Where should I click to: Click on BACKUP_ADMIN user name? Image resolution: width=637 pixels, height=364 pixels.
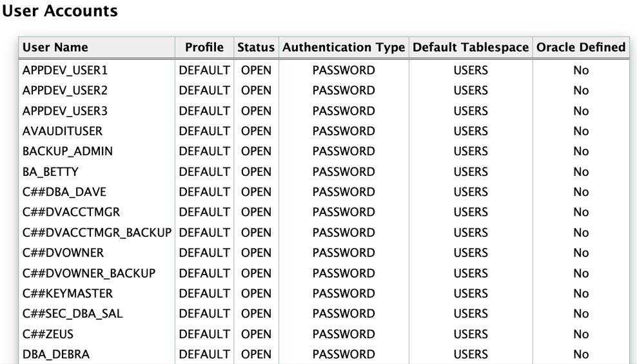pyautogui.click(x=68, y=151)
